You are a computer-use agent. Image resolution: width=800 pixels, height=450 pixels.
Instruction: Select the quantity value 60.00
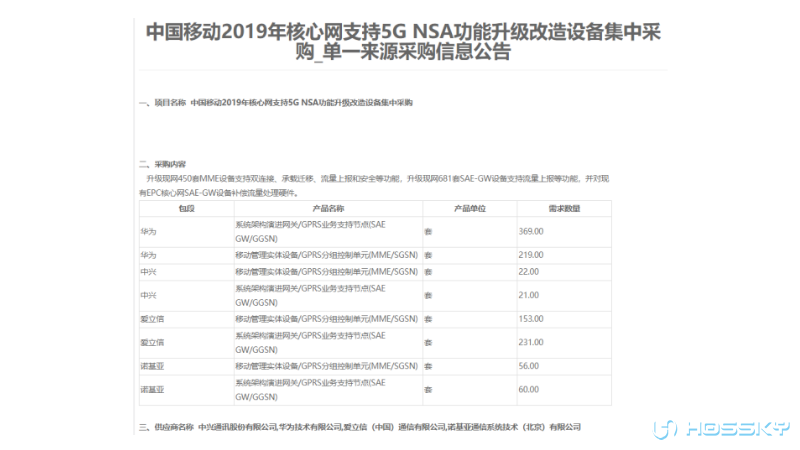point(529,390)
